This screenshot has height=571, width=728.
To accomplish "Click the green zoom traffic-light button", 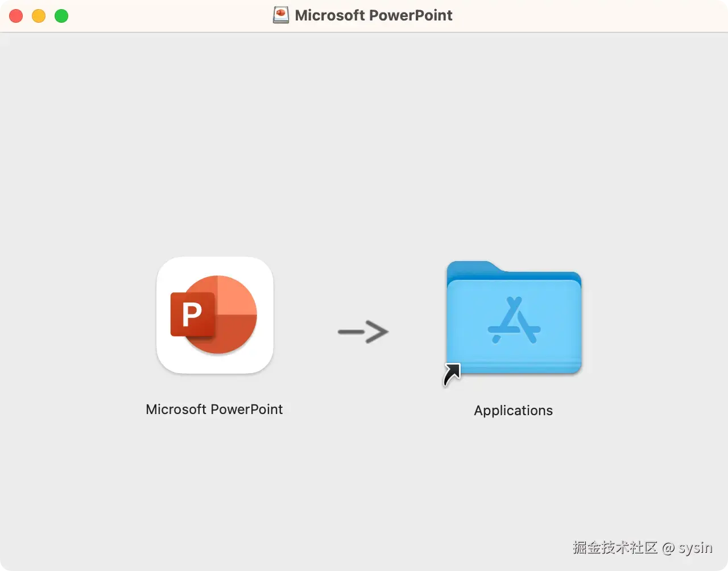I will coord(61,16).
